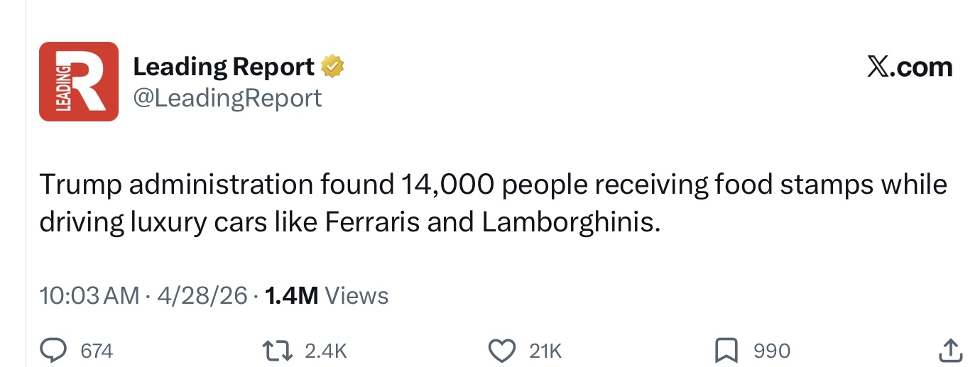Open the 1.4M view count
The width and height of the screenshot is (980, 367).
290,295
